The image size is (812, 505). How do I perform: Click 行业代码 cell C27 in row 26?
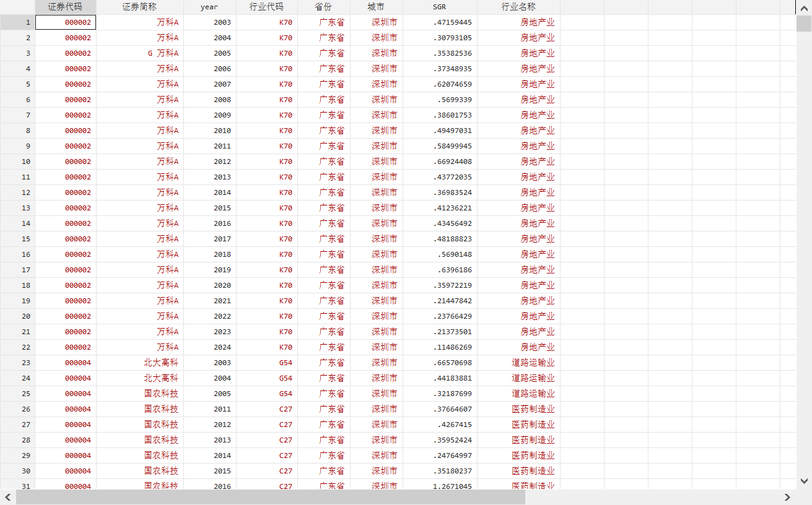[x=267, y=409]
